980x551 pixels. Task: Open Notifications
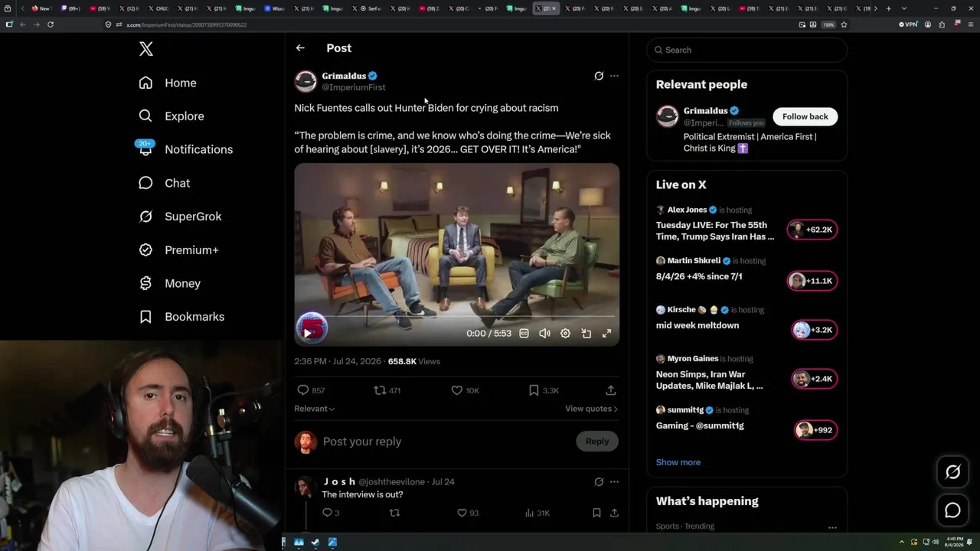pos(185,149)
